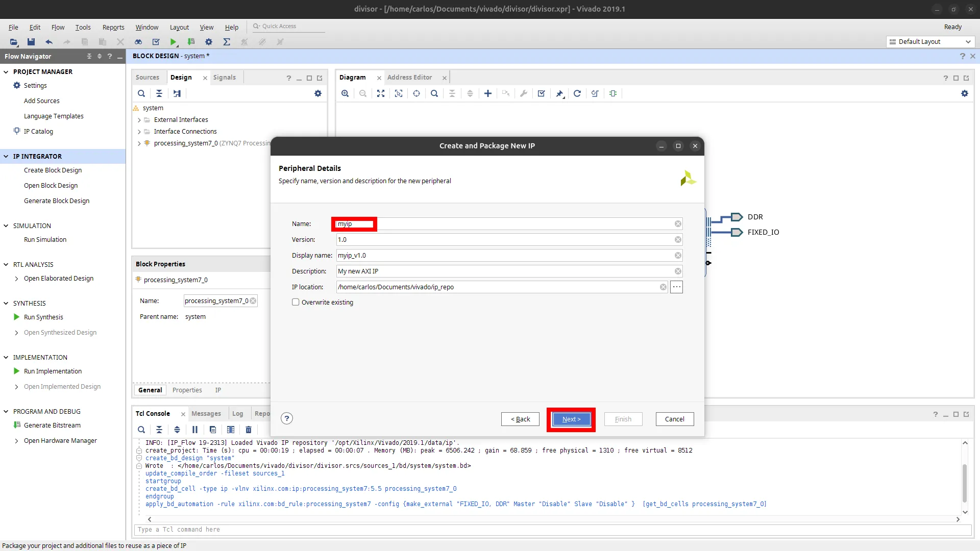Open the Reports menu
The height and width of the screenshot is (551, 980).
click(x=113, y=27)
